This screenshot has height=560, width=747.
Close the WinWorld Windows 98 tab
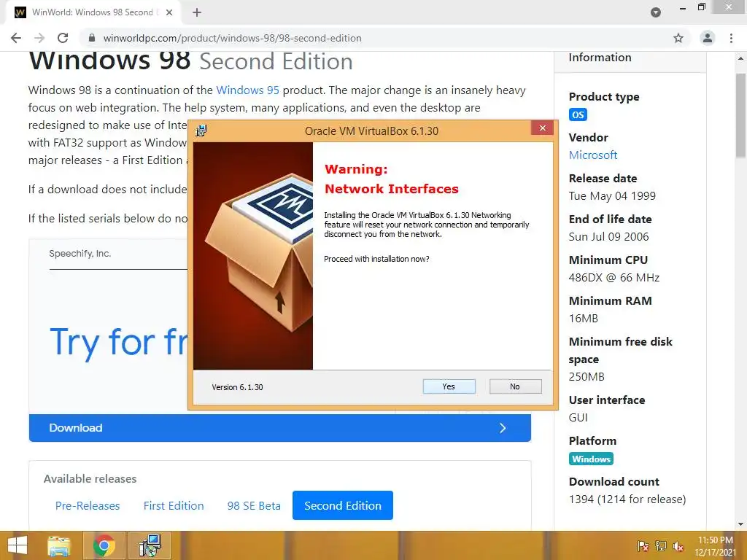169,12
